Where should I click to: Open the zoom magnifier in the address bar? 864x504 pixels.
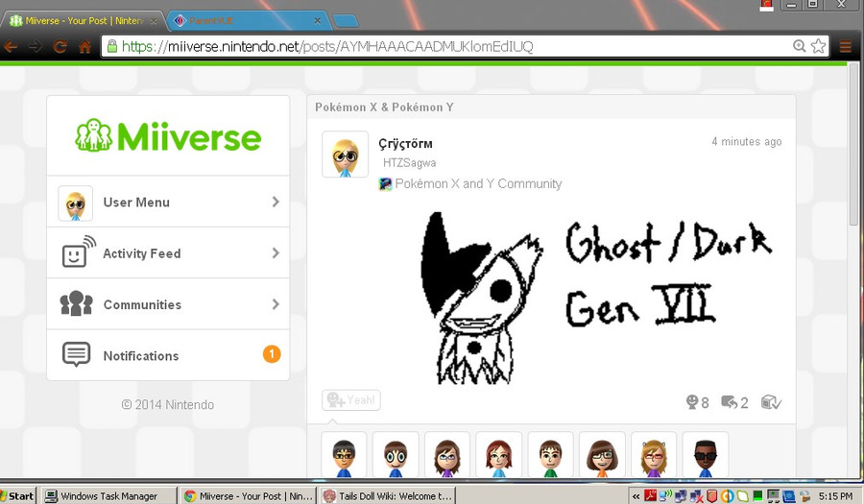799,46
